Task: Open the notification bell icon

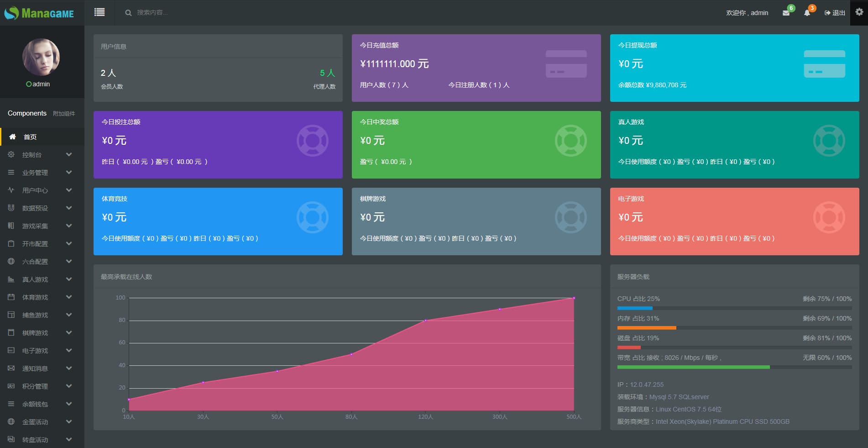Action: pyautogui.click(x=807, y=13)
